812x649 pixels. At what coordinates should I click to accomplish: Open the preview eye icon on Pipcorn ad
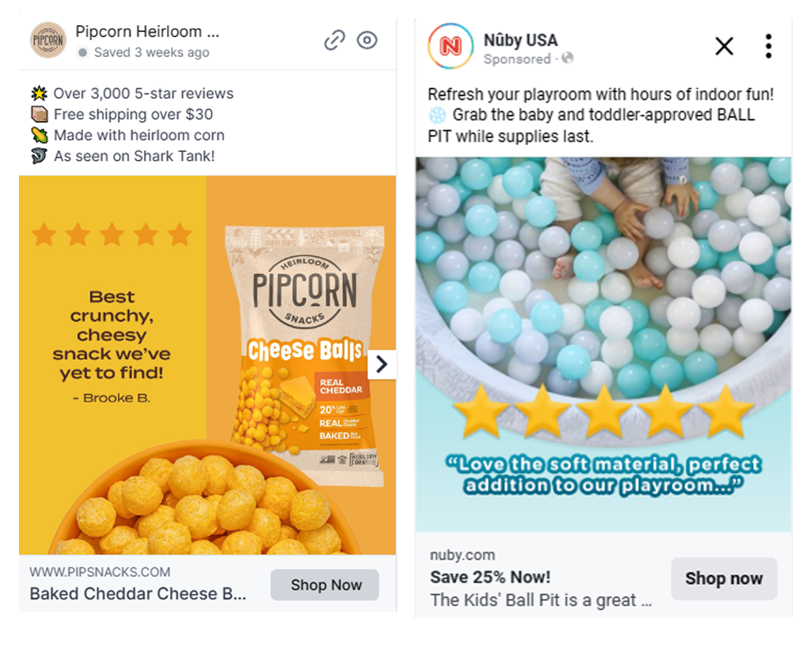(367, 40)
